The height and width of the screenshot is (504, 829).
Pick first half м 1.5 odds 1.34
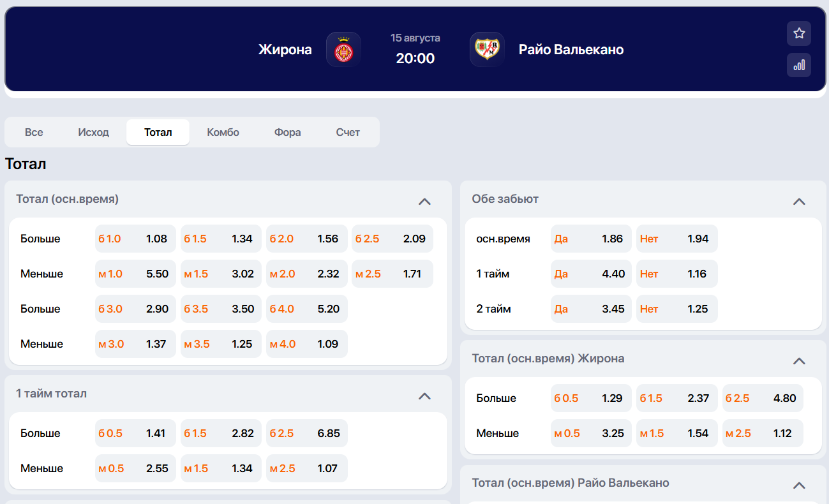point(221,468)
